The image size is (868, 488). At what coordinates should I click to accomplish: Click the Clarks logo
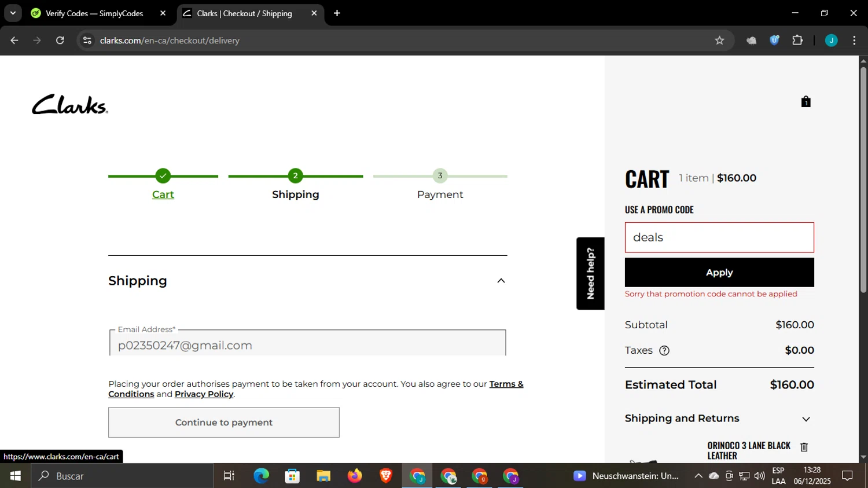pyautogui.click(x=70, y=104)
